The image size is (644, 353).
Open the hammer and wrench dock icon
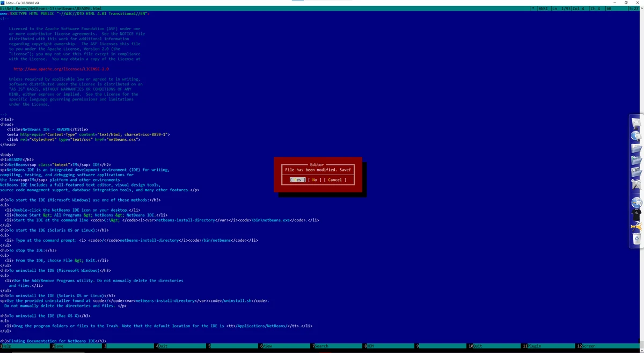click(636, 226)
